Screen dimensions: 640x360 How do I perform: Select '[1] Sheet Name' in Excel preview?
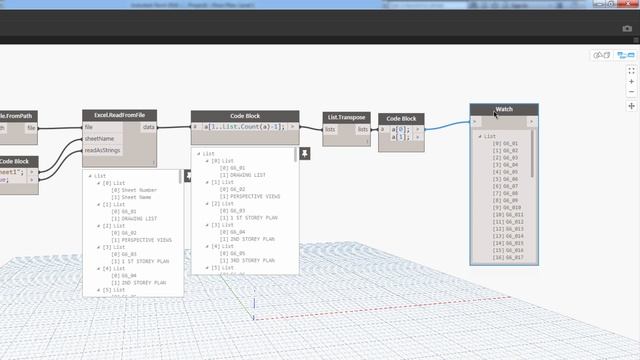(x=131, y=197)
